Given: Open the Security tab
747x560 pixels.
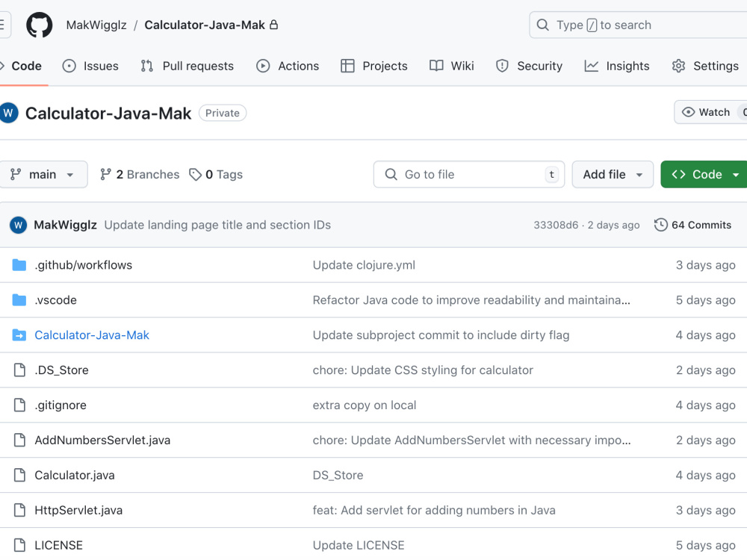Looking at the screenshot, I should click(x=530, y=66).
